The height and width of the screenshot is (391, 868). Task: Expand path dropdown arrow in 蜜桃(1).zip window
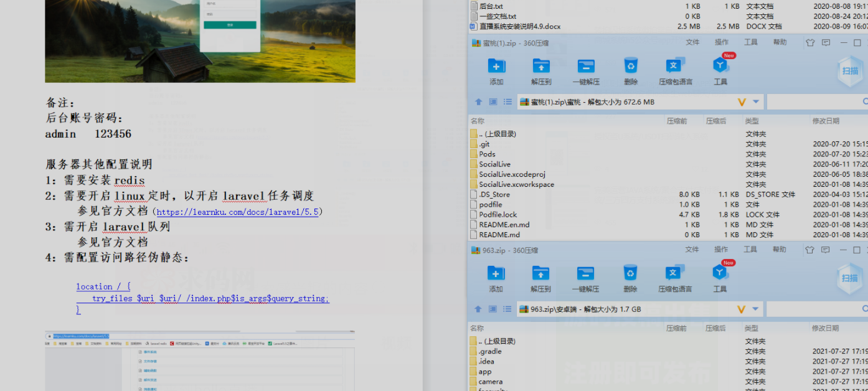point(756,102)
